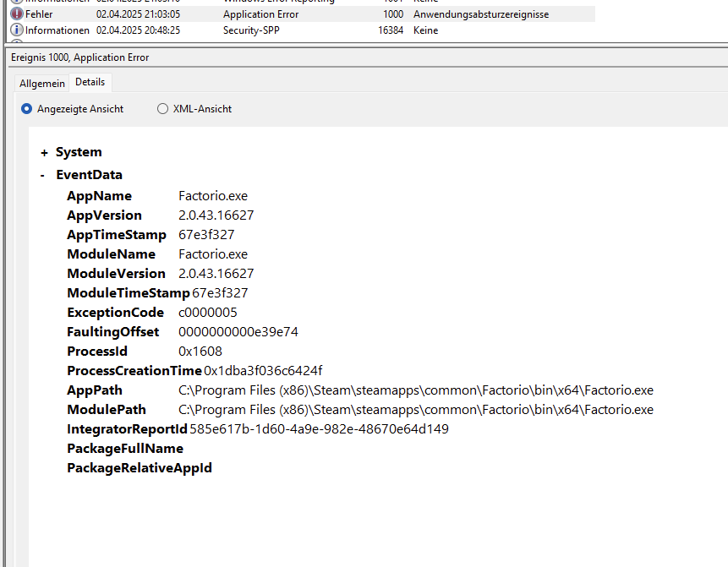728x567 pixels.
Task: Select the Application Error source cell
Action: (260, 14)
